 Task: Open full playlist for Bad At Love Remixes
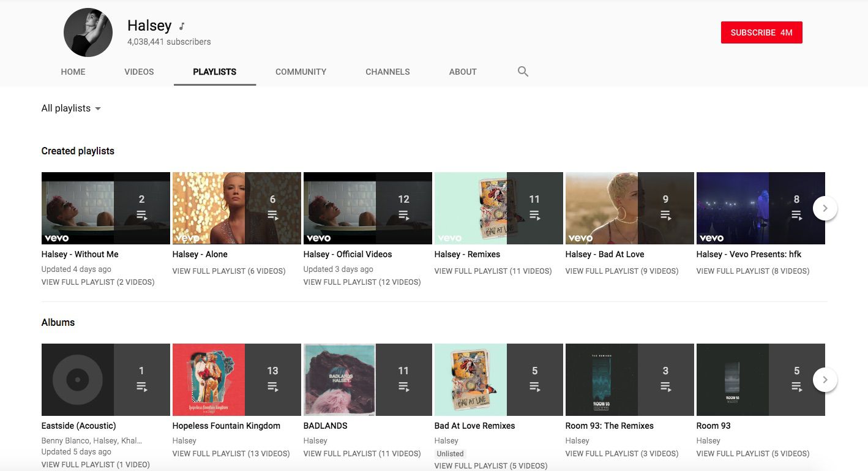pyautogui.click(x=490, y=465)
